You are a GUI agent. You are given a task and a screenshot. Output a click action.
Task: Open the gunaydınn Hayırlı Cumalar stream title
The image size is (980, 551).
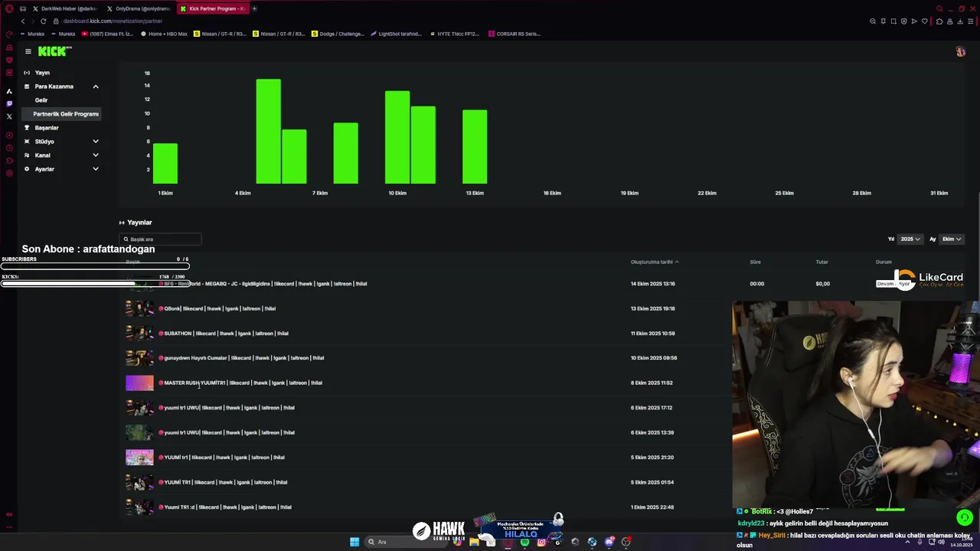coord(241,358)
